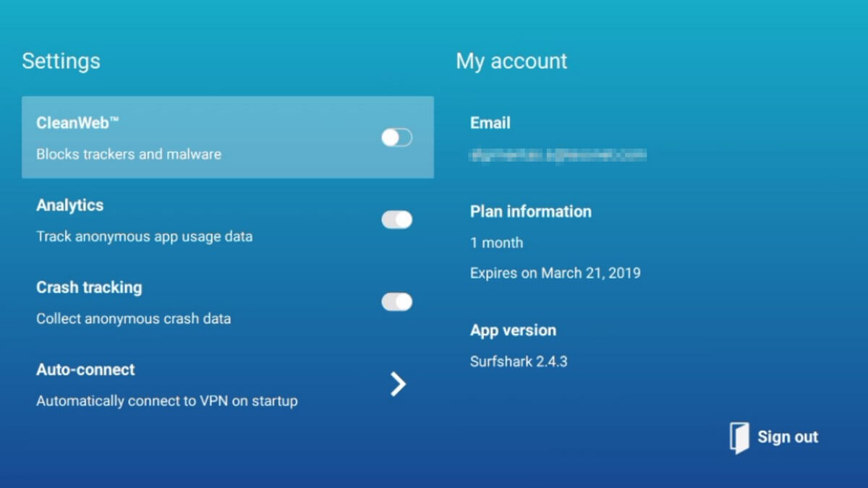This screenshot has width=868, height=488.
Task: Click the Sign out door icon
Action: pos(739,438)
